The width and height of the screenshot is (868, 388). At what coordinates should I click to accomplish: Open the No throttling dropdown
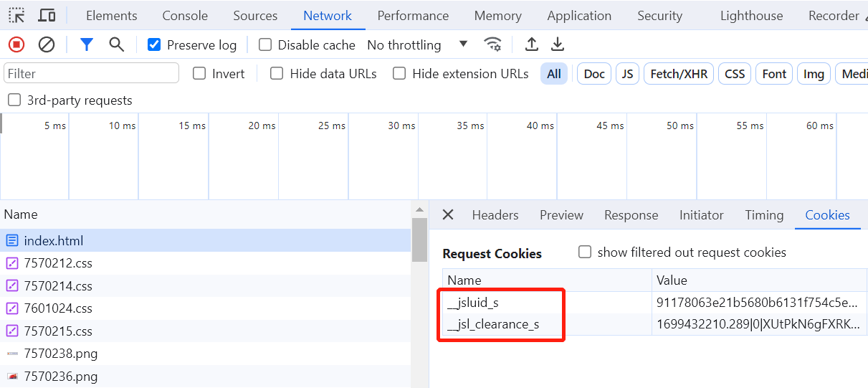417,44
